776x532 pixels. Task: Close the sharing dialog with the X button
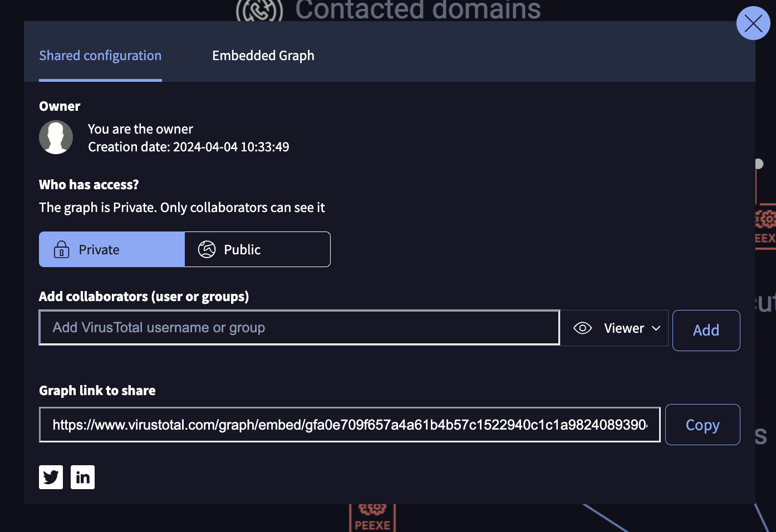753,23
